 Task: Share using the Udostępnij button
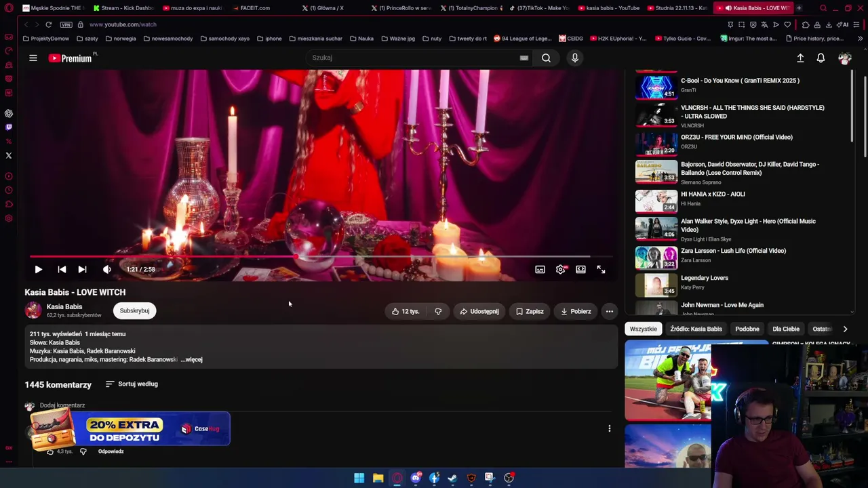(x=479, y=311)
